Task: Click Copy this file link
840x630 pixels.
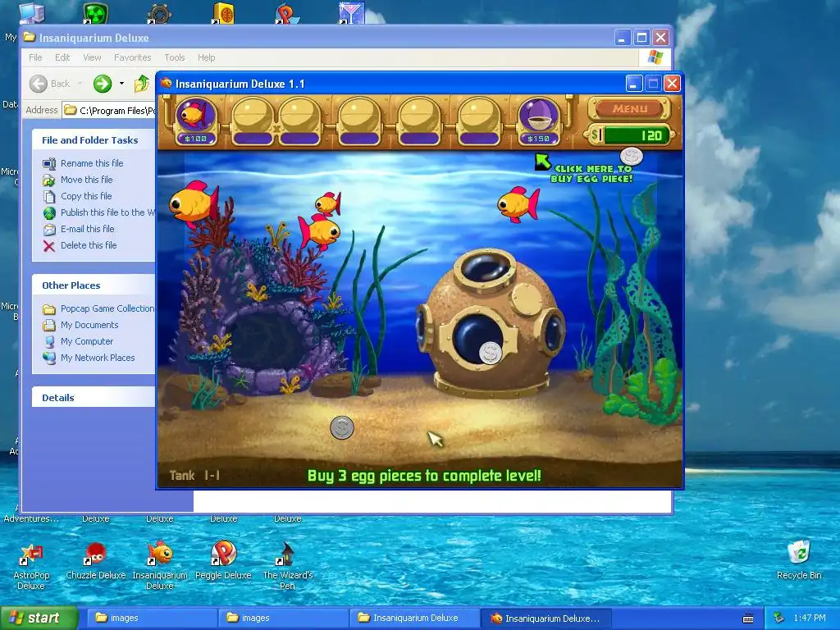Action: click(x=85, y=196)
